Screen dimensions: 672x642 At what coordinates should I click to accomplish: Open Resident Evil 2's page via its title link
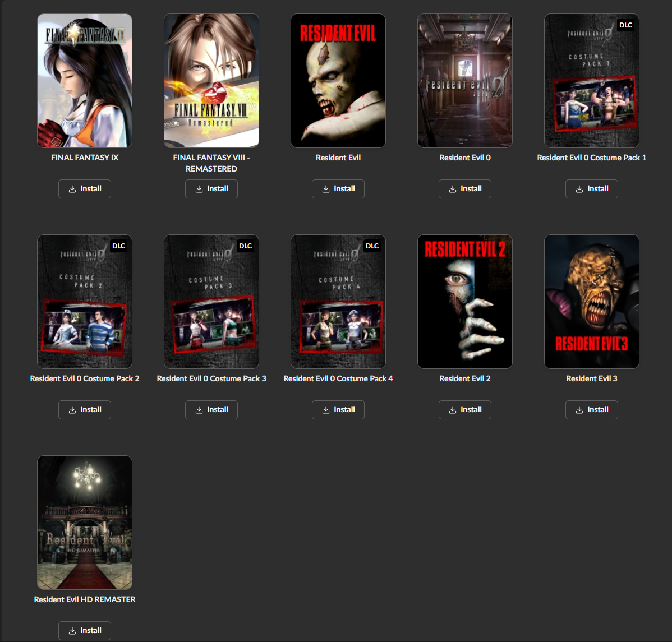[x=464, y=378]
